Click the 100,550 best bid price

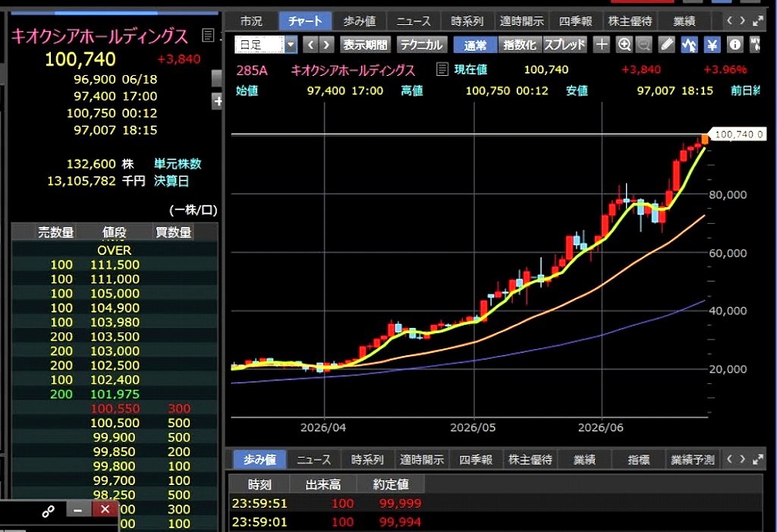(x=115, y=408)
